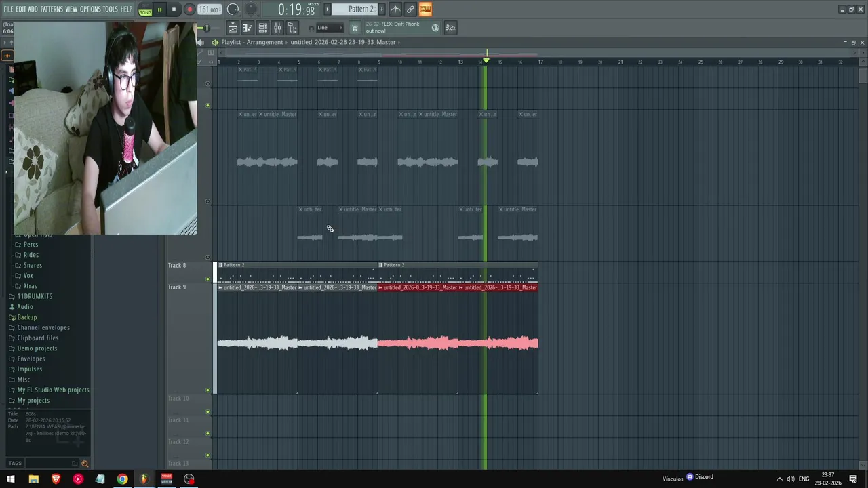868x488 pixels.
Task: Expand the Snares folder
Action: point(33,266)
